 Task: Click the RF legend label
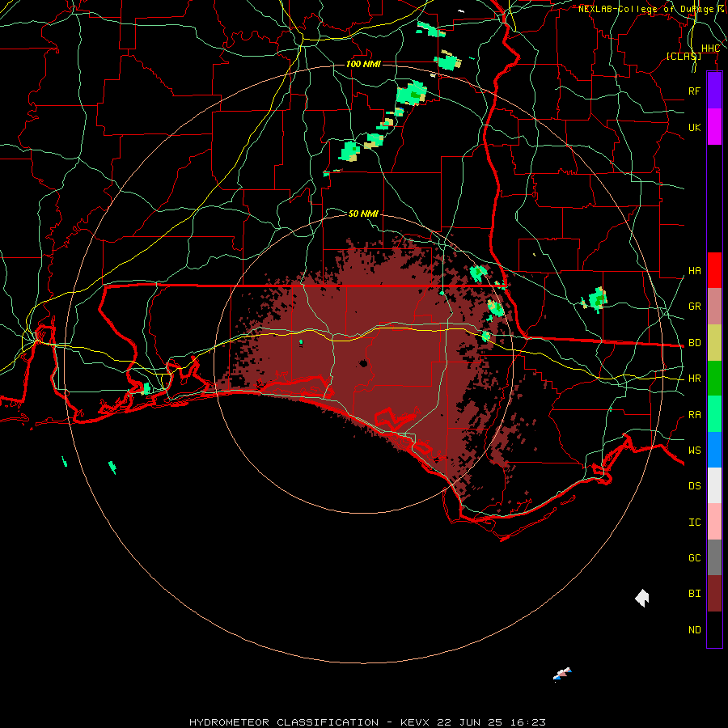coord(694,91)
